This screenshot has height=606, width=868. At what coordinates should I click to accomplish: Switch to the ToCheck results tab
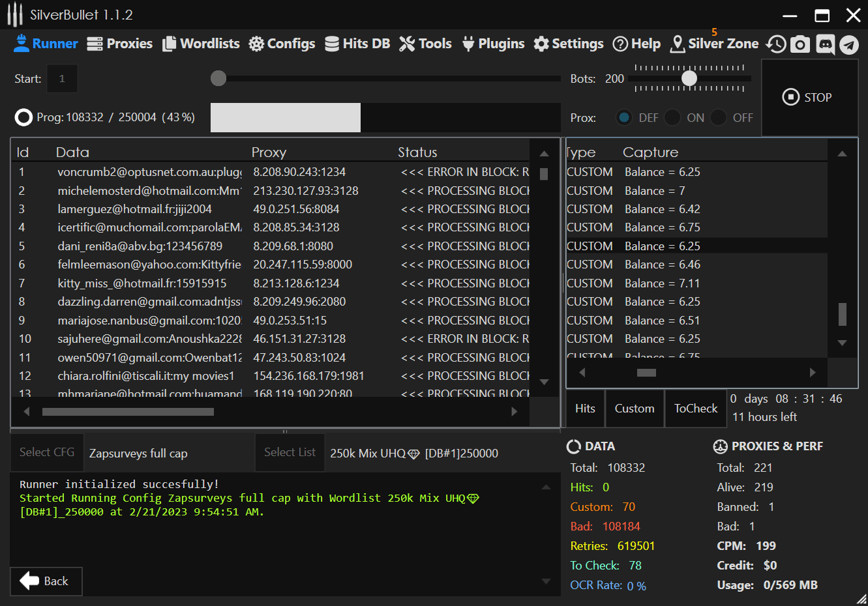pyautogui.click(x=695, y=409)
